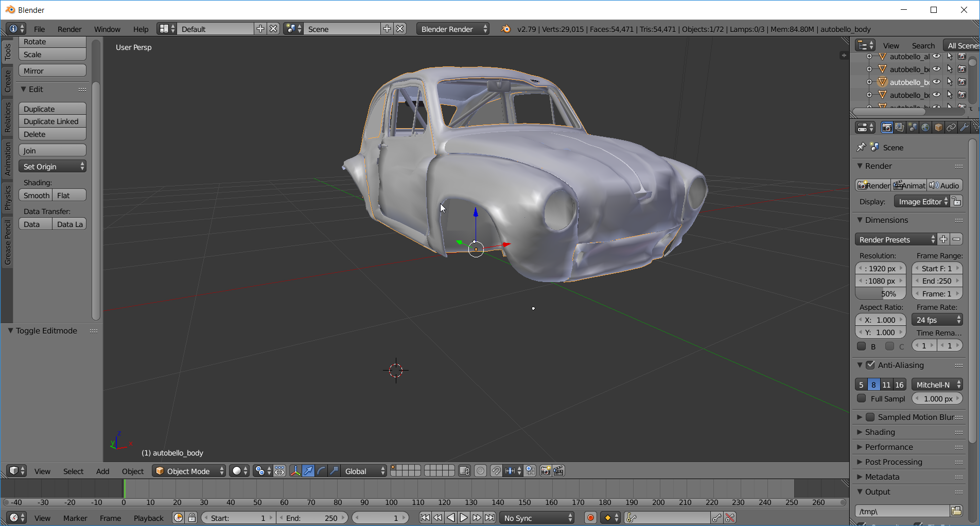Open the Object Mode dropdown

point(189,471)
